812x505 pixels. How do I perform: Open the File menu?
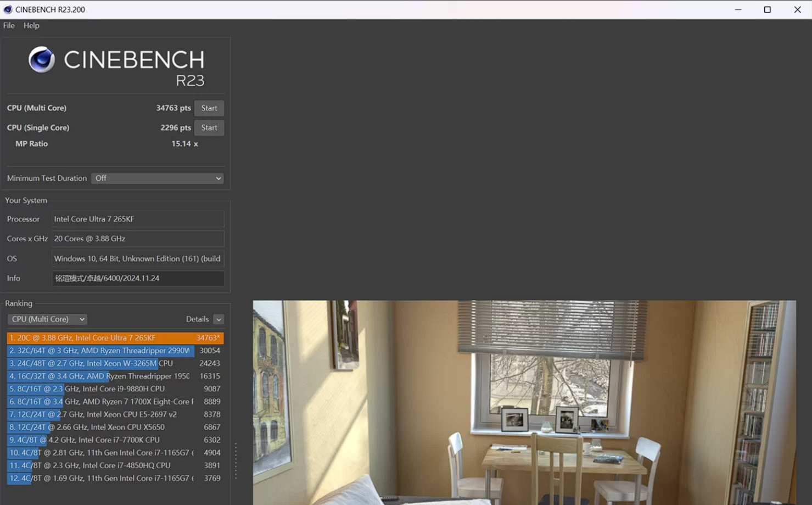tap(9, 25)
